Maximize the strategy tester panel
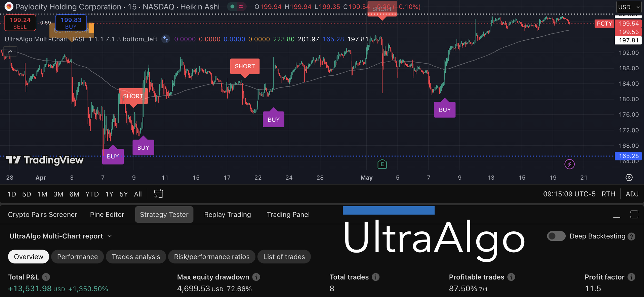The height and width of the screenshot is (298, 644). tap(634, 215)
